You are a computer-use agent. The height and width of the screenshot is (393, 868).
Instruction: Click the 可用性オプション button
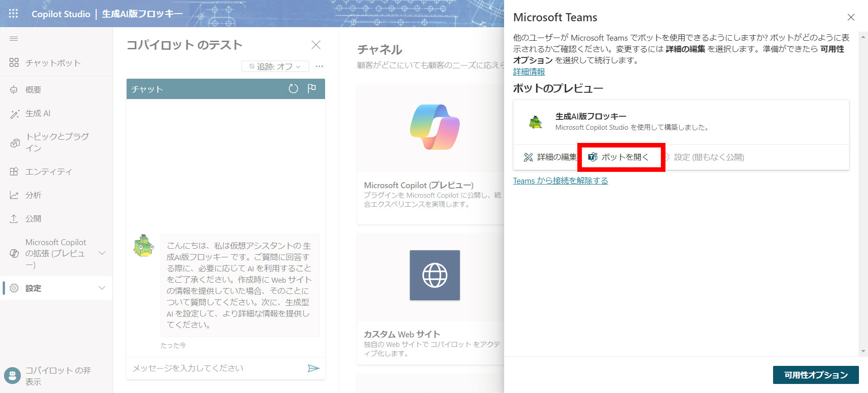tap(816, 375)
